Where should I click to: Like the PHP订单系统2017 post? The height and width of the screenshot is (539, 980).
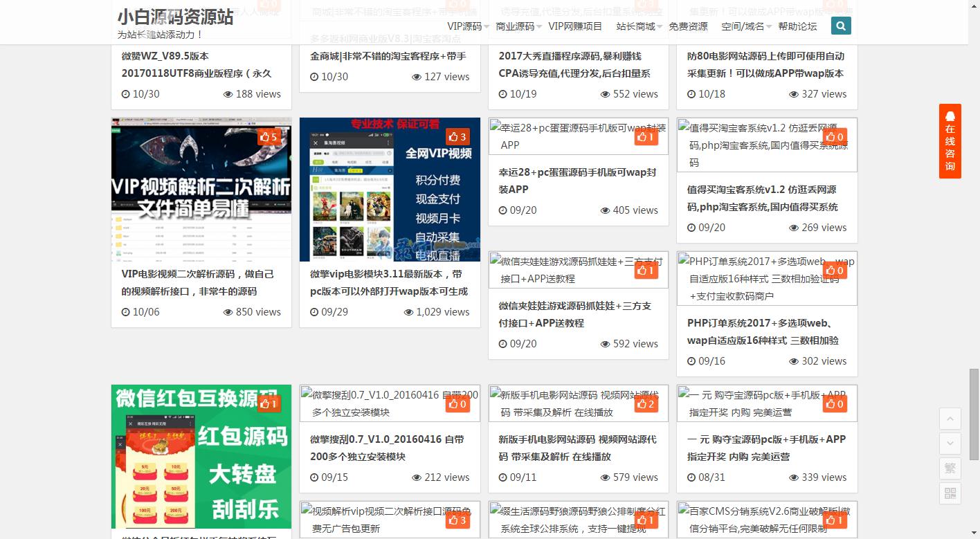[x=835, y=271]
